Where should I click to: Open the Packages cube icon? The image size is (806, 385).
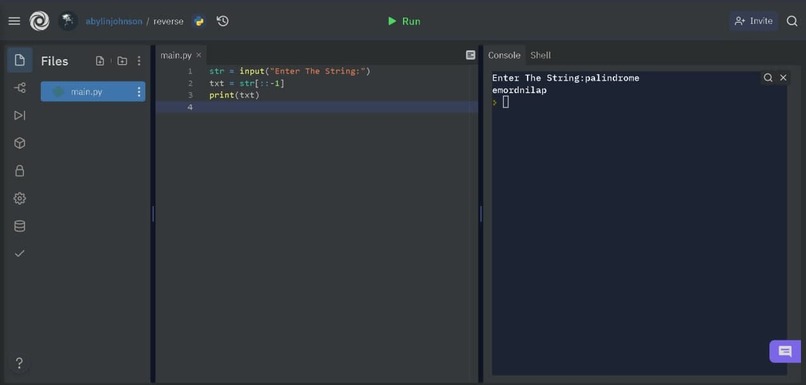coord(20,143)
